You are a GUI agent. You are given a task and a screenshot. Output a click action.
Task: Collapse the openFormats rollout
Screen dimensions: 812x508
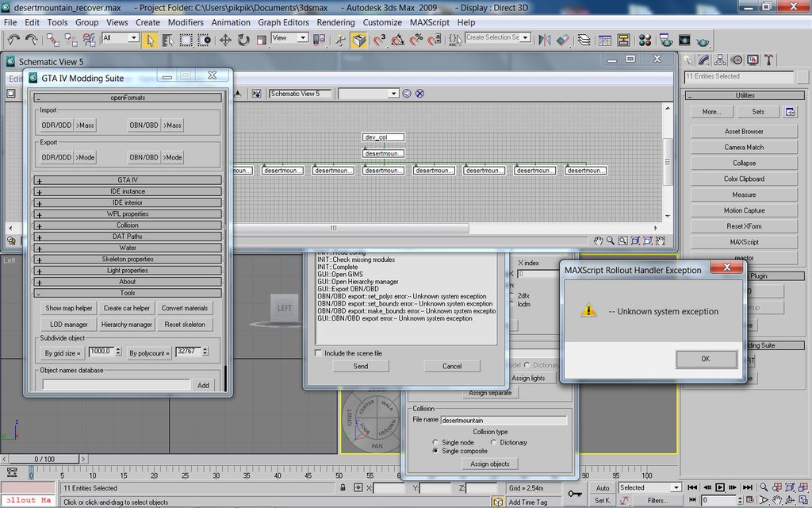[x=128, y=98]
